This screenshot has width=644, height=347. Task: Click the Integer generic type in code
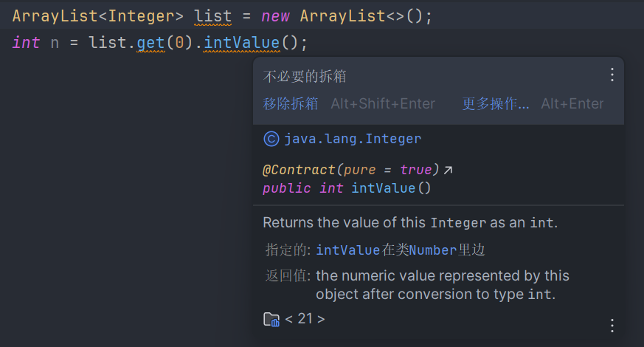click(142, 16)
